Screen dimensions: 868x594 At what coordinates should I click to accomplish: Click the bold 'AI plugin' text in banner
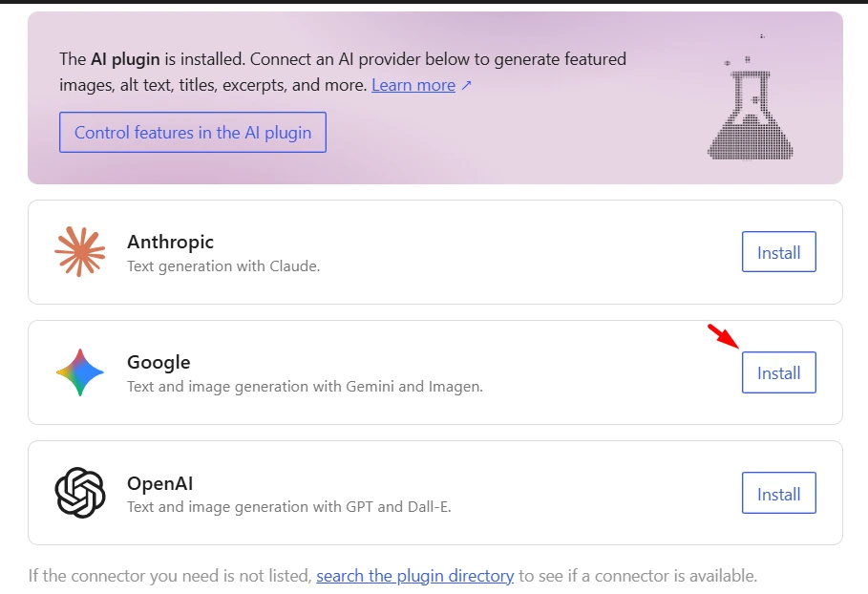click(125, 59)
